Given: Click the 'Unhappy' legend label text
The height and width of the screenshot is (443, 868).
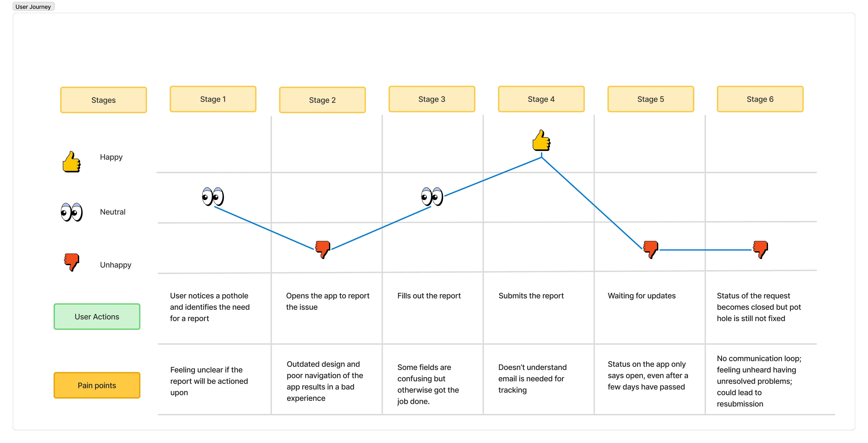Looking at the screenshot, I should (x=116, y=265).
